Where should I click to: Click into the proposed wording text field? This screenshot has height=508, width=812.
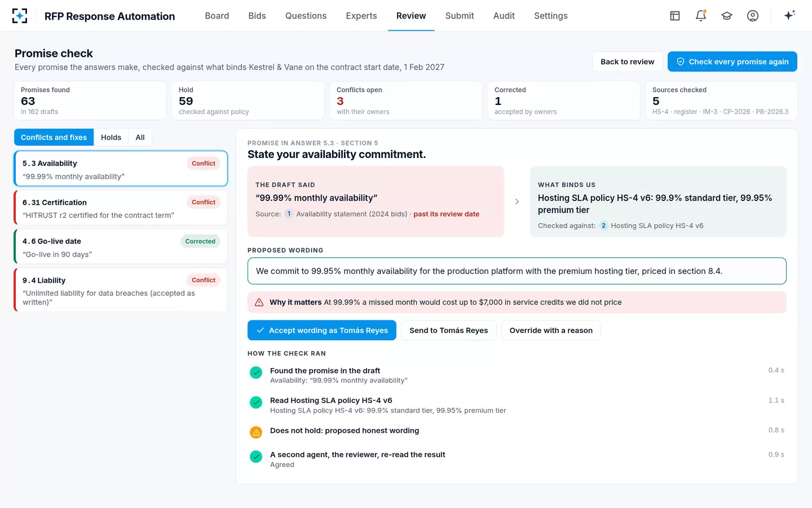517,271
